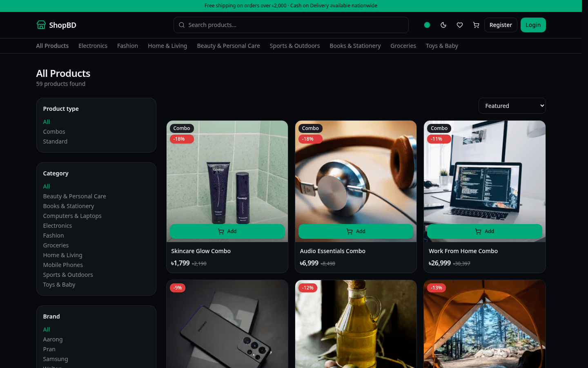Filter brand by Pran
Viewport: 588px width, 368px height.
[49, 349]
